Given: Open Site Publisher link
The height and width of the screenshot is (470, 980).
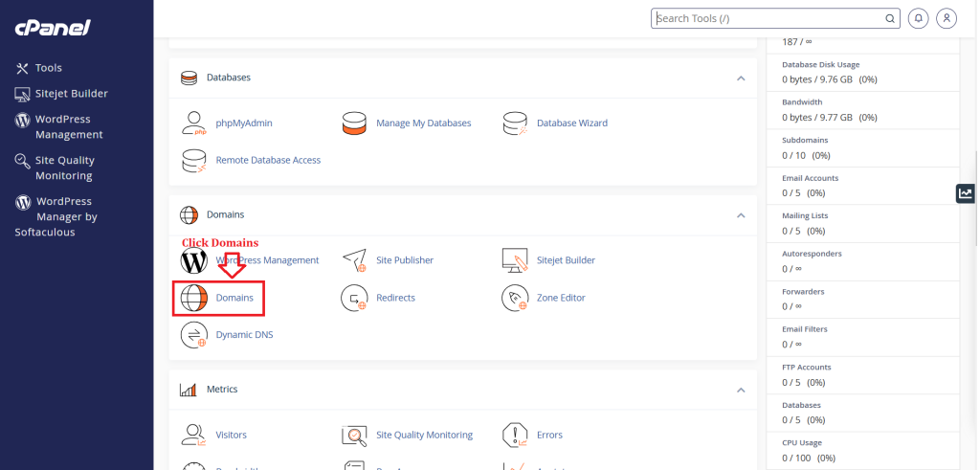Looking at the screenshot, I should click(405, 260).
